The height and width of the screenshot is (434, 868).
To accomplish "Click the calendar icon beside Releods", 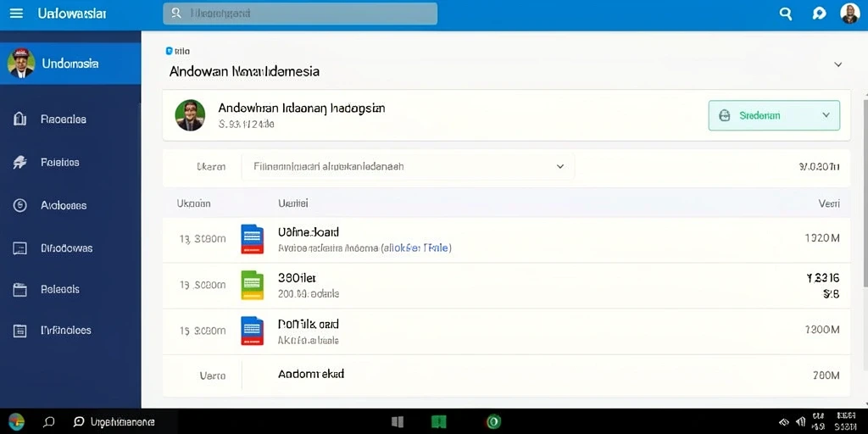I will (19, 290).
